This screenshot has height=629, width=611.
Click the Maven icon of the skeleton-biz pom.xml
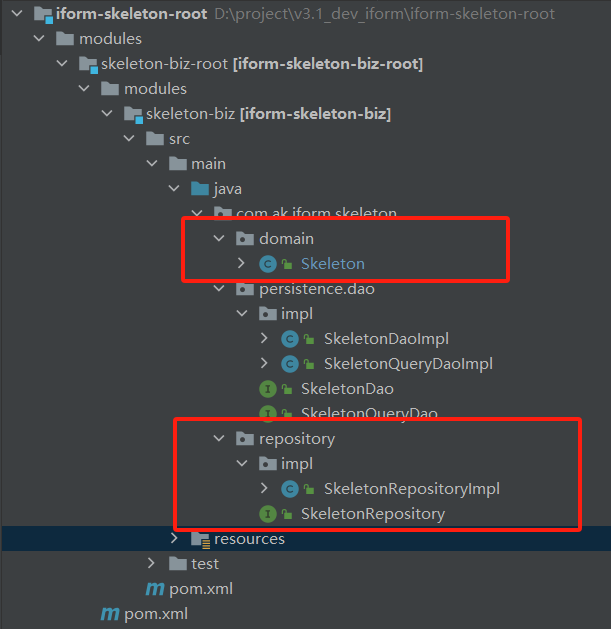[155, 589]
